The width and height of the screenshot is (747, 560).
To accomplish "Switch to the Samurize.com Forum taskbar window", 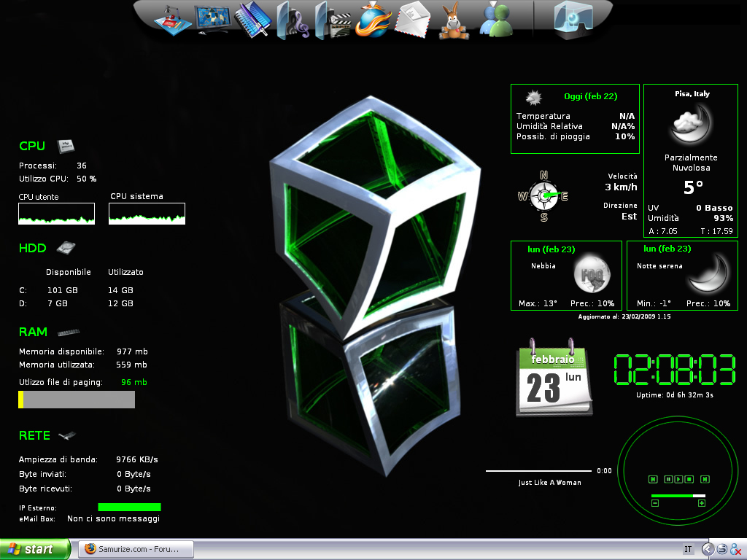I will pyautogui.click(x=138, y=549).
